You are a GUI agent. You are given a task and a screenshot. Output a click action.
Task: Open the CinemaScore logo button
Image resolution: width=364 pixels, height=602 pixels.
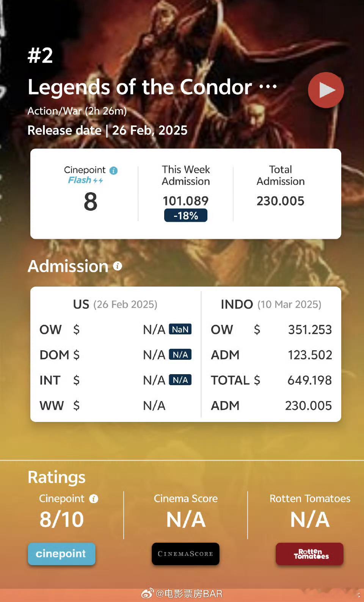pos(185,554)
